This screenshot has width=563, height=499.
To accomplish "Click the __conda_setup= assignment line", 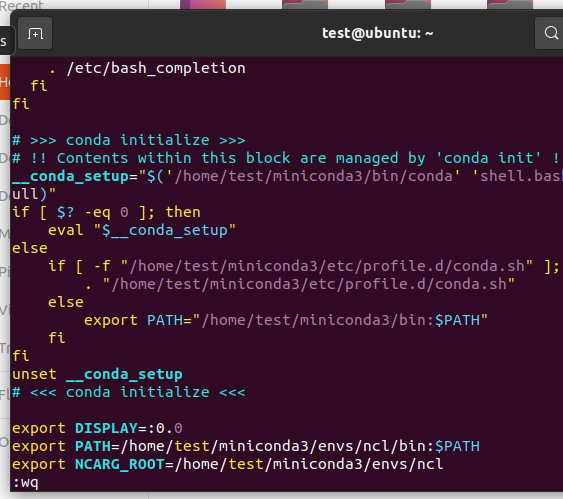I will [287, 176].
